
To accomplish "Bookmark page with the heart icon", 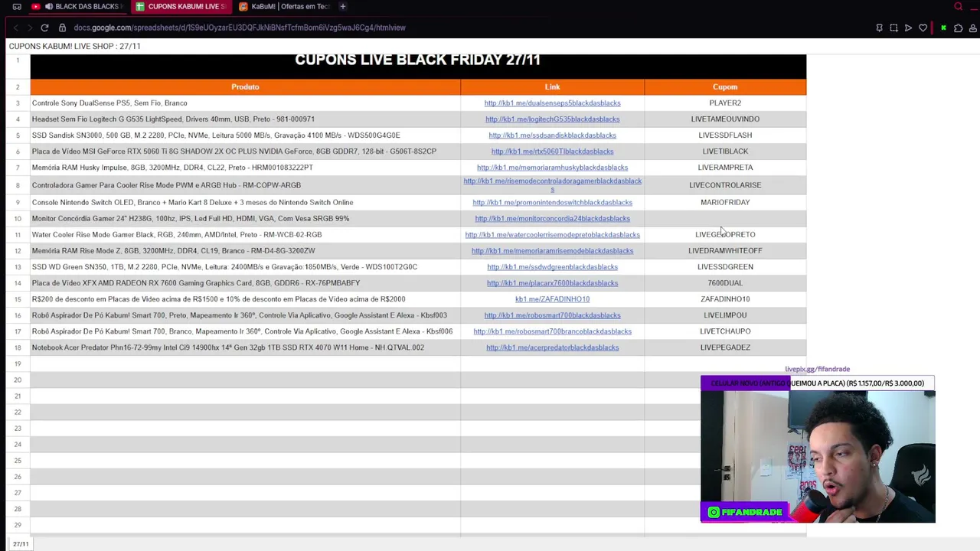I will coord(923,28).
